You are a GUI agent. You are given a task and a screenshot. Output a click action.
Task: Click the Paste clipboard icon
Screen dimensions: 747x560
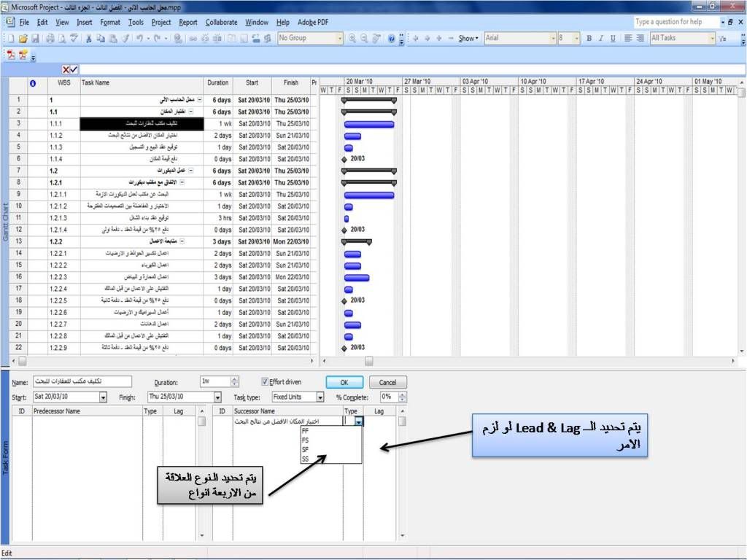coord(113,39)
